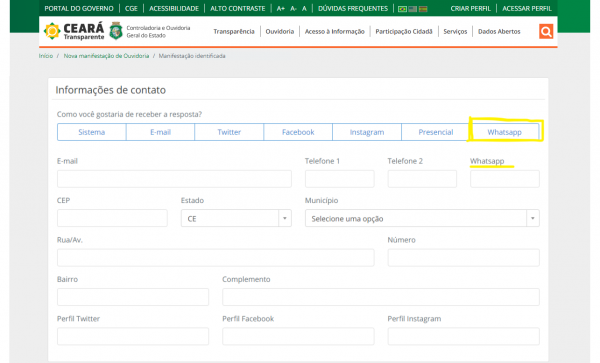Open the CGE link
The image size is (600, 363).
click(131, 8)
